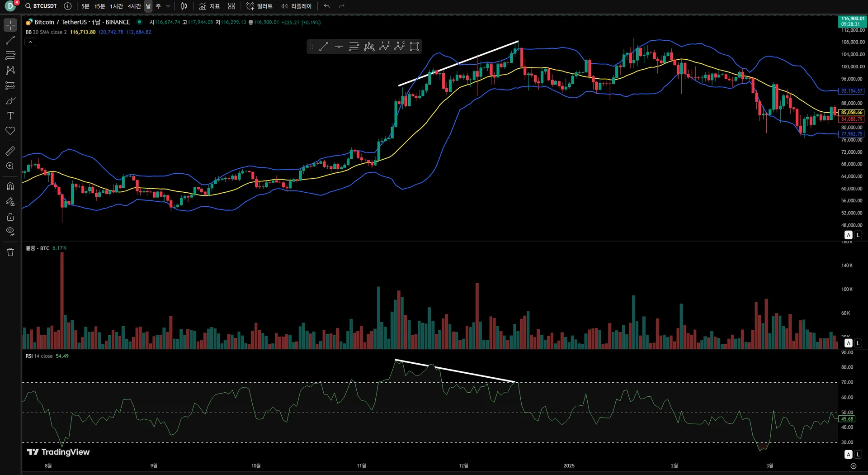Open chart settings gear at bottom right
Image resolution: width=868 pixels, height=475 pixels.
[x=854, y=466]
